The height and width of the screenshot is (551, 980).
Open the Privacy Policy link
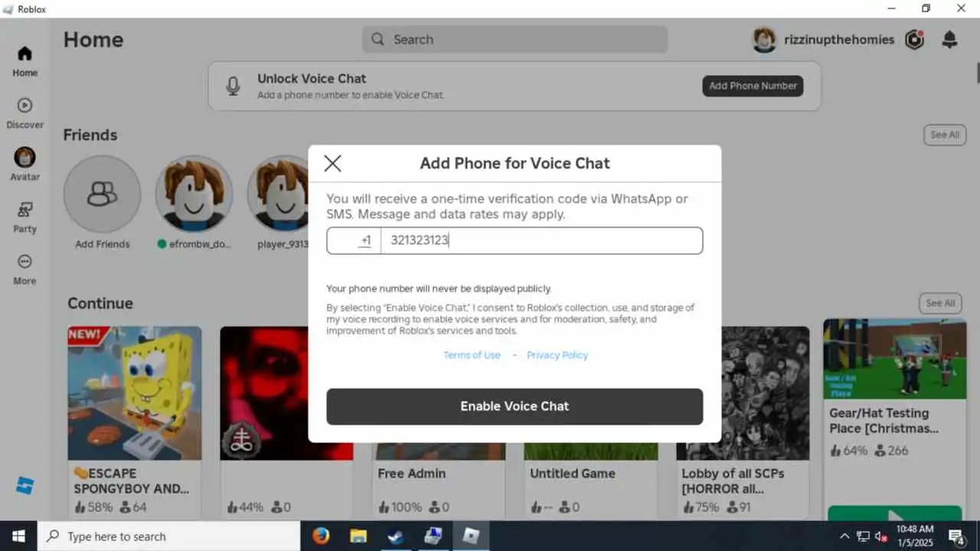[x=557, y=355]
